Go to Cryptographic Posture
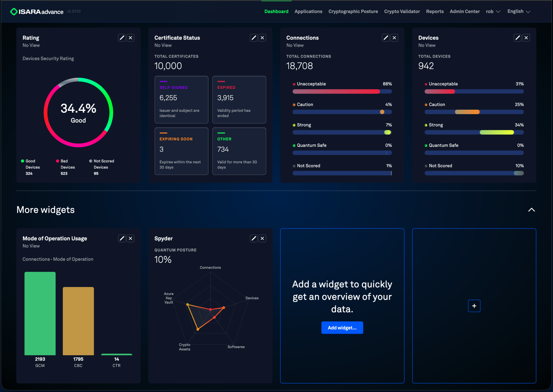 (353, 11)
